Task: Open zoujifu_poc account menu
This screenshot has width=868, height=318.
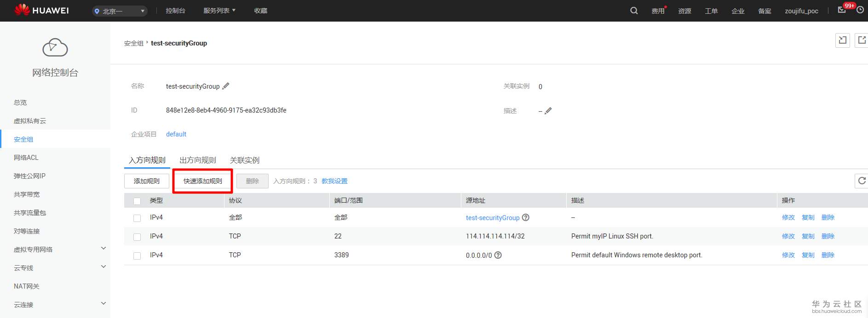Action: (801, 11)
